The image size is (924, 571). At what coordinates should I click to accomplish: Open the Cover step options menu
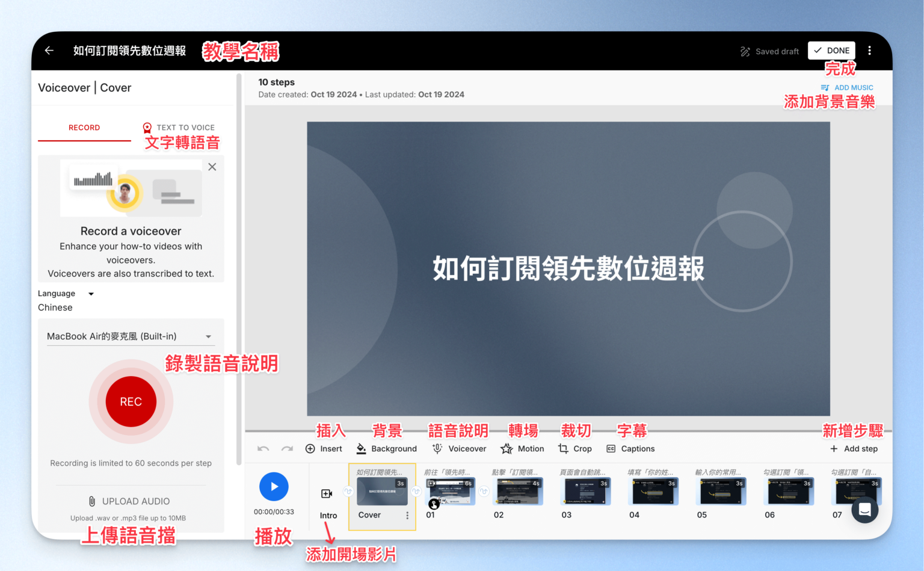pos(407,515)
